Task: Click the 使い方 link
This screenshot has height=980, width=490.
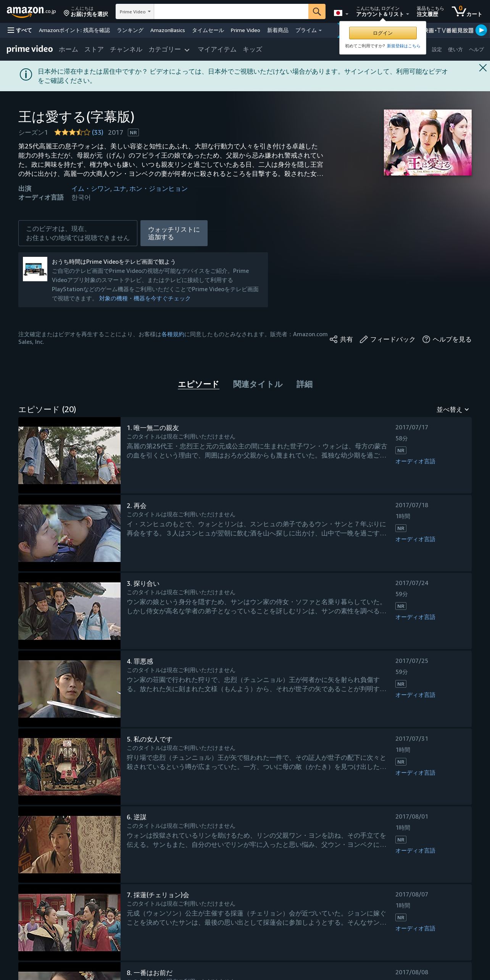Action: [x=455, y=50]
